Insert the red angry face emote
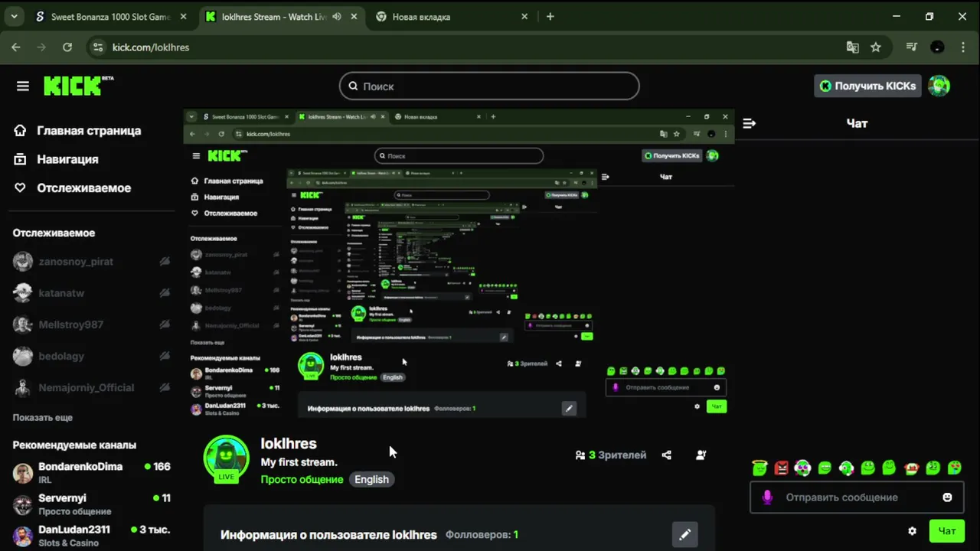This screenshot has width=980, height=551. coord(781,468)
